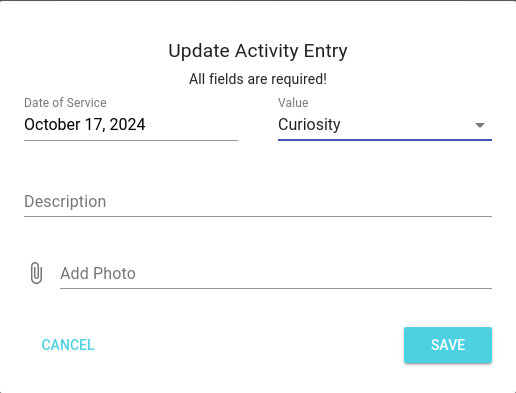Open the Date of Service picker
The image size is (516, 393).
[131, 125]
